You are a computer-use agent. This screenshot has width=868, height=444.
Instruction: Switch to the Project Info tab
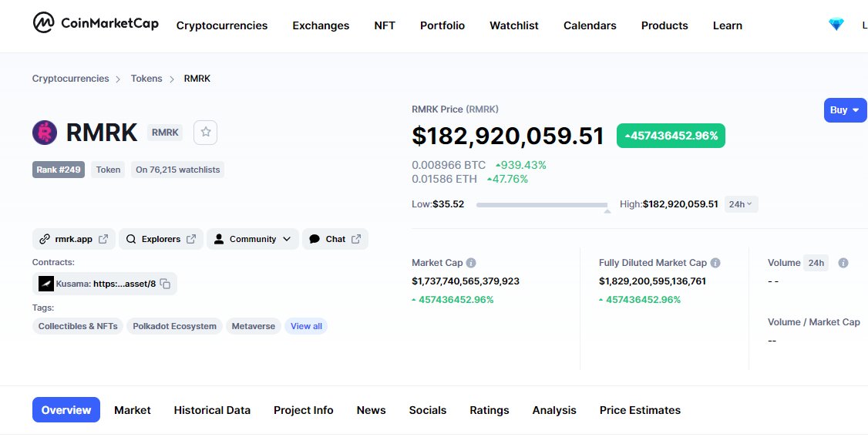click(x=304, y=410)
